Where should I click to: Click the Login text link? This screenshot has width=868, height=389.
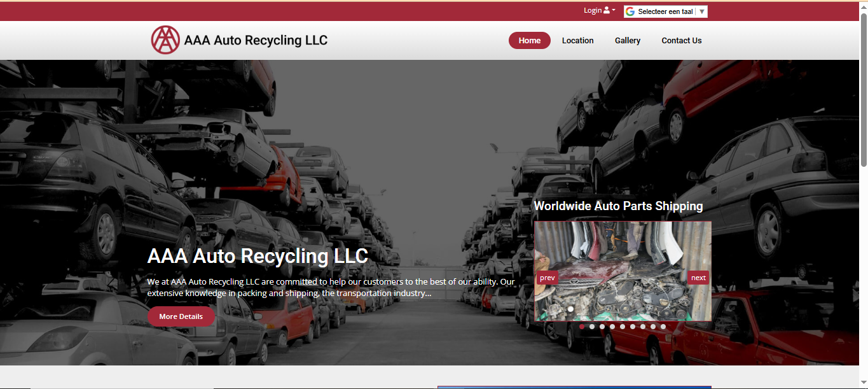coord(592,10)
